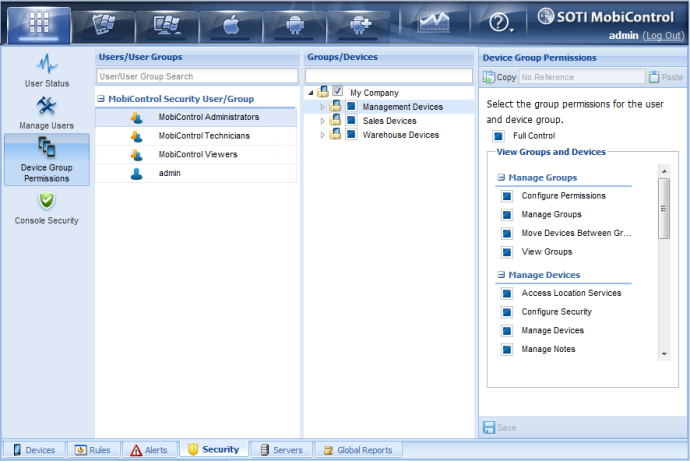Click the Paste permissions button

[666, 77]
